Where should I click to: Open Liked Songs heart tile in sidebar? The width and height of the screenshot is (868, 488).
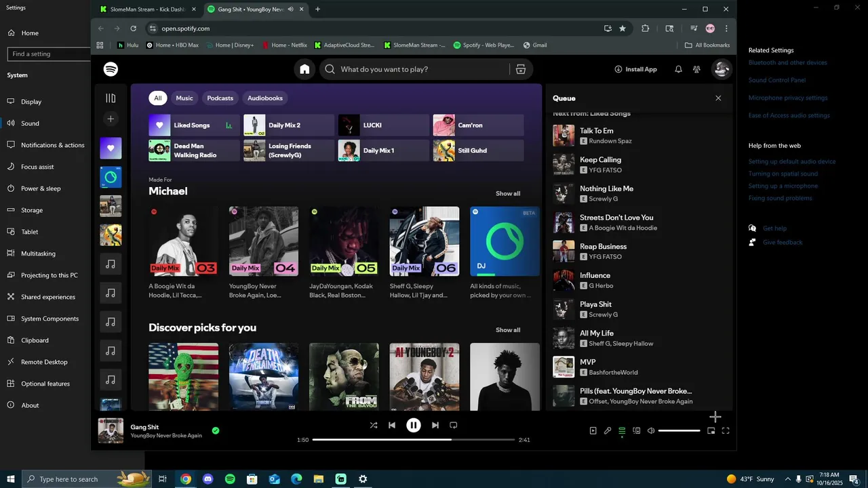[x=111, y=148]
